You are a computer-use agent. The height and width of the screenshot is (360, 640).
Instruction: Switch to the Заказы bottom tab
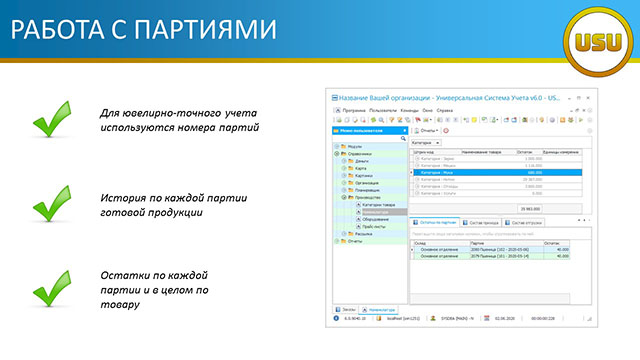click(x=345, y=310)
